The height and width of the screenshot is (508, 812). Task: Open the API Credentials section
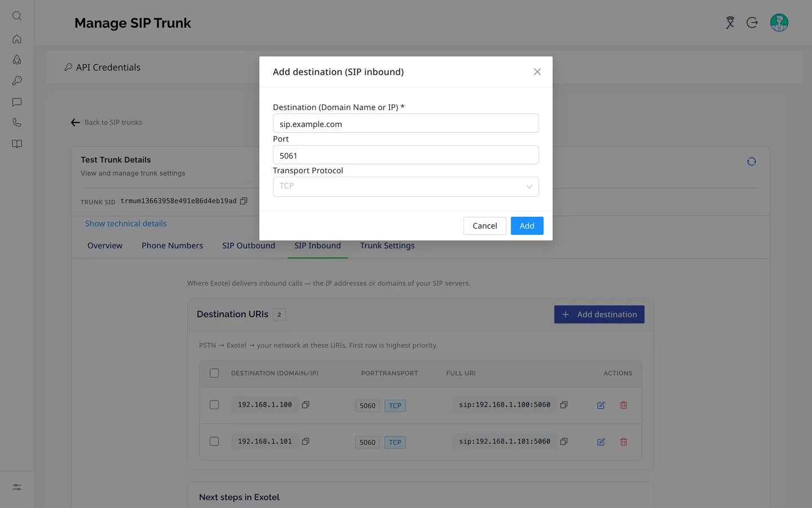(102, 67)
